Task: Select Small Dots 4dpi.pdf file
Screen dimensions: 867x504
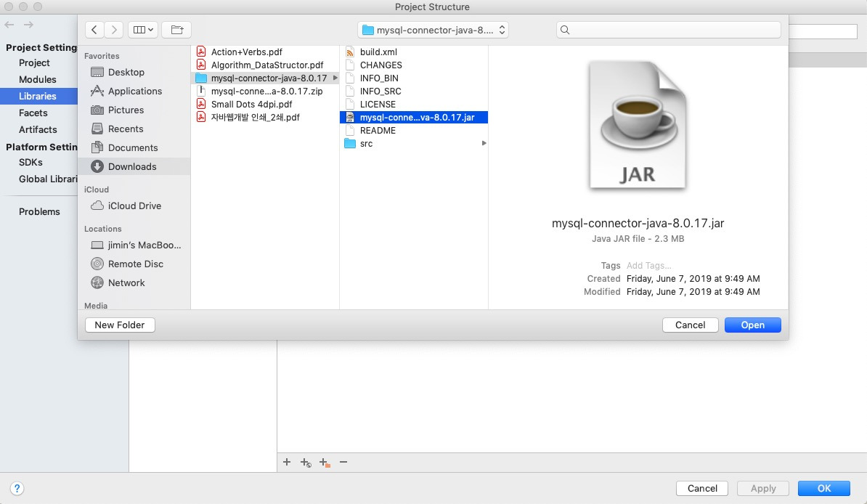Action: click(x=265, y=104)
